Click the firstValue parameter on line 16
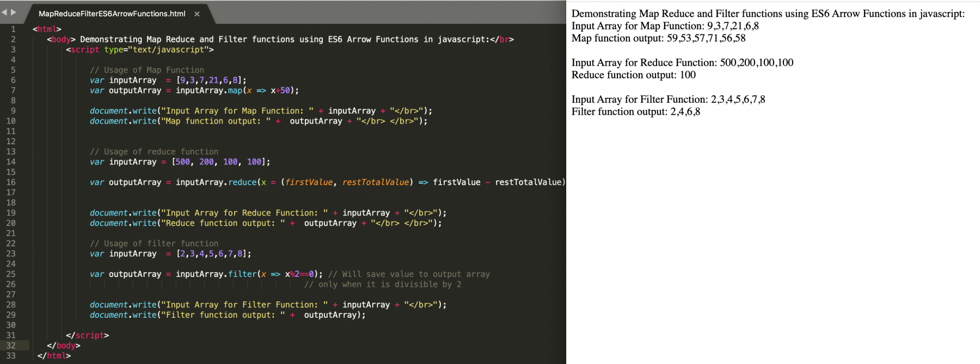980x364 pixels. (x=309, y=182)
